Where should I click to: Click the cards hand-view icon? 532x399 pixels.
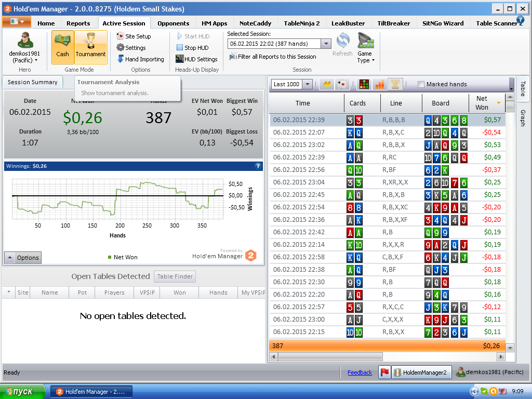342,84
